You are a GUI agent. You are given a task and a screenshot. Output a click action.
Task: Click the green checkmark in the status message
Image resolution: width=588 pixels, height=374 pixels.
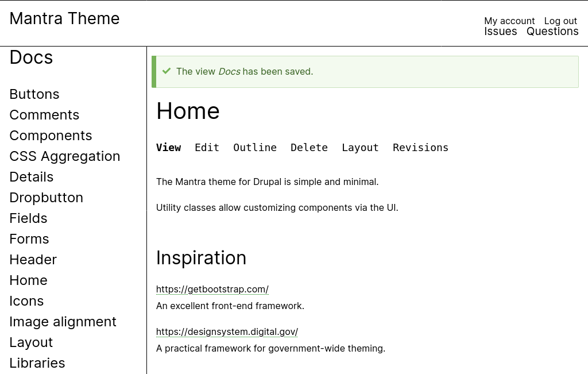click(x=167, y=71)
